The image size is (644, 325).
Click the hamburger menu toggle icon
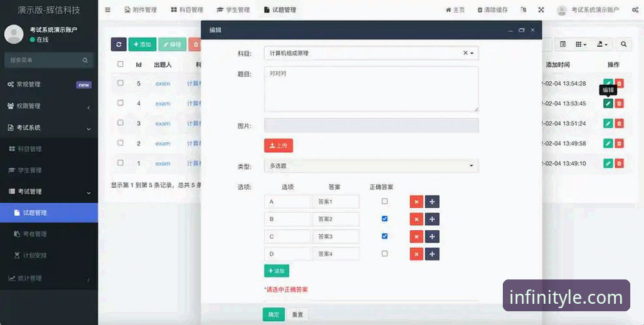pyautogui.click(x=107, y=9)
